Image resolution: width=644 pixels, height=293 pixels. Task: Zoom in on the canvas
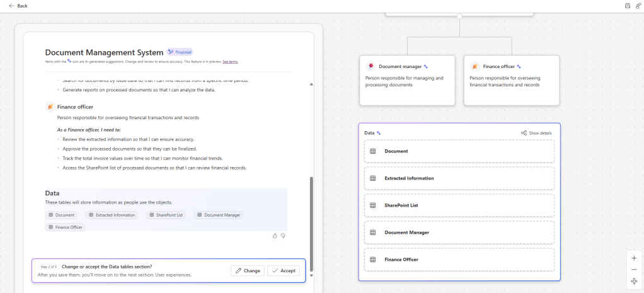634,258
